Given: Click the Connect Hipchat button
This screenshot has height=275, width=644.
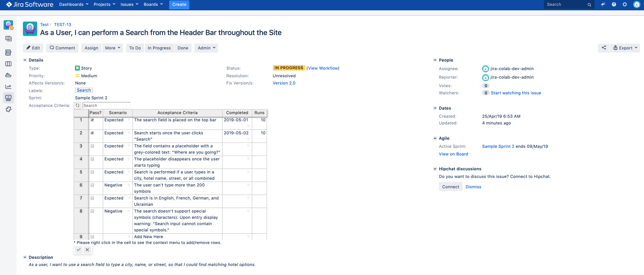Looking at the screenshot, I should tap(450, 187).
